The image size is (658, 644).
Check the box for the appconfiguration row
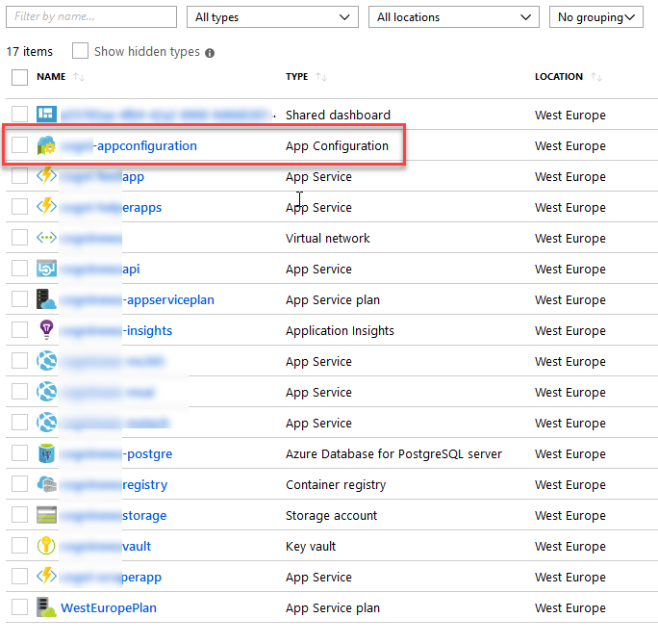19,146
